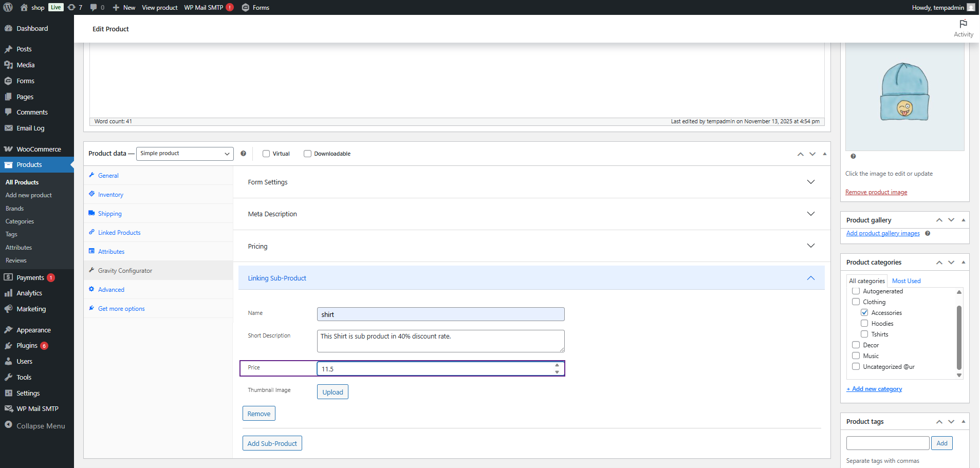Click the Collapse Menu arrow icon
Viewport: 980px width, 468px height.
point(8,425)
